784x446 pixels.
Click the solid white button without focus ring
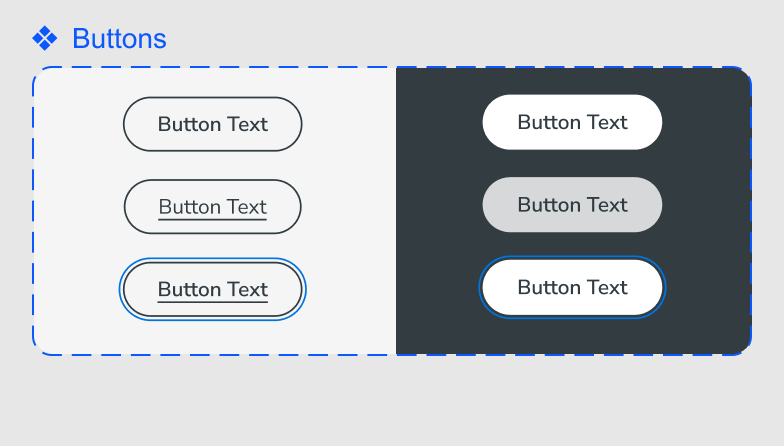coord(572,122)
